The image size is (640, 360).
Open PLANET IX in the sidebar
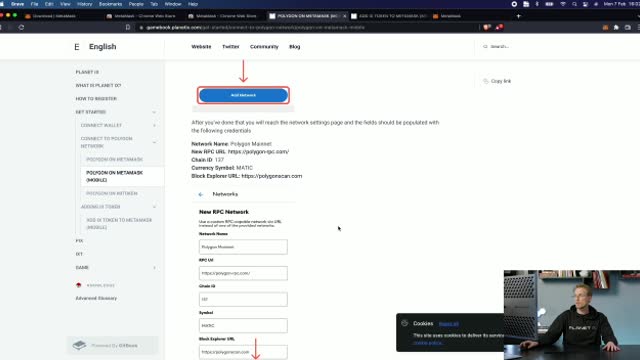(87, 72)
